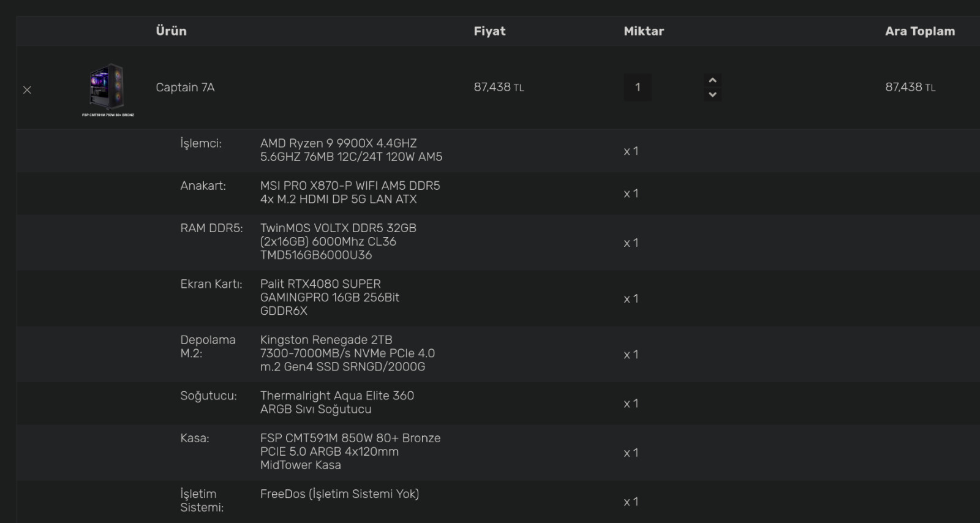Click the 87,438 TL subtotal amount

tap(910, 88)
